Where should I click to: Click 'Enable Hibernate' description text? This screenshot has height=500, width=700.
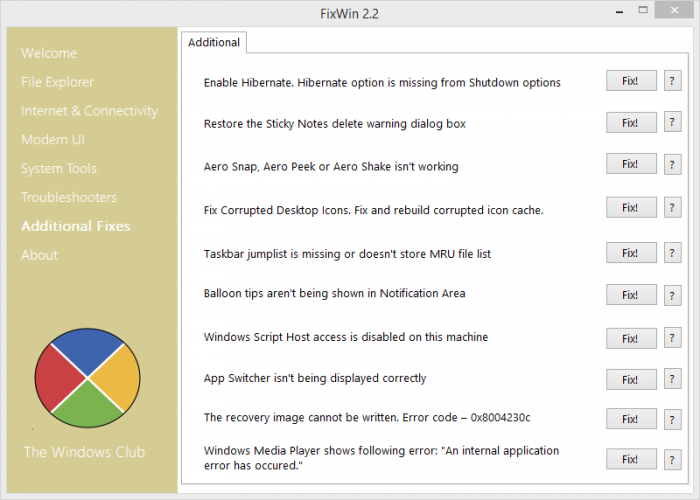click(x=382, y=83)
